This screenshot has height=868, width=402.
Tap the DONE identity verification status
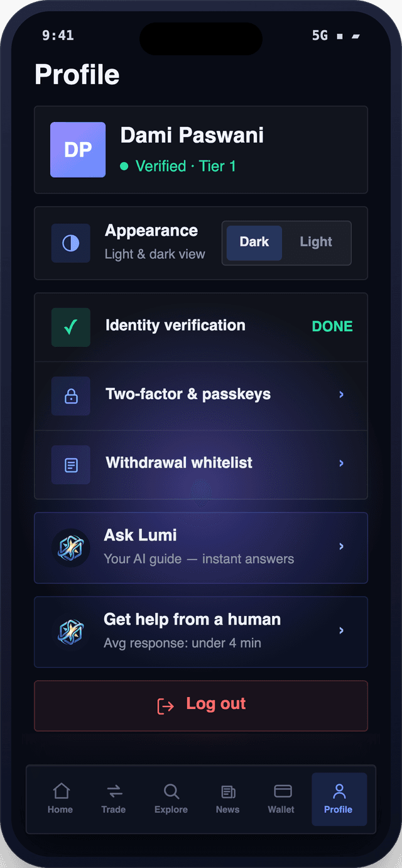(x=332, y=326)
